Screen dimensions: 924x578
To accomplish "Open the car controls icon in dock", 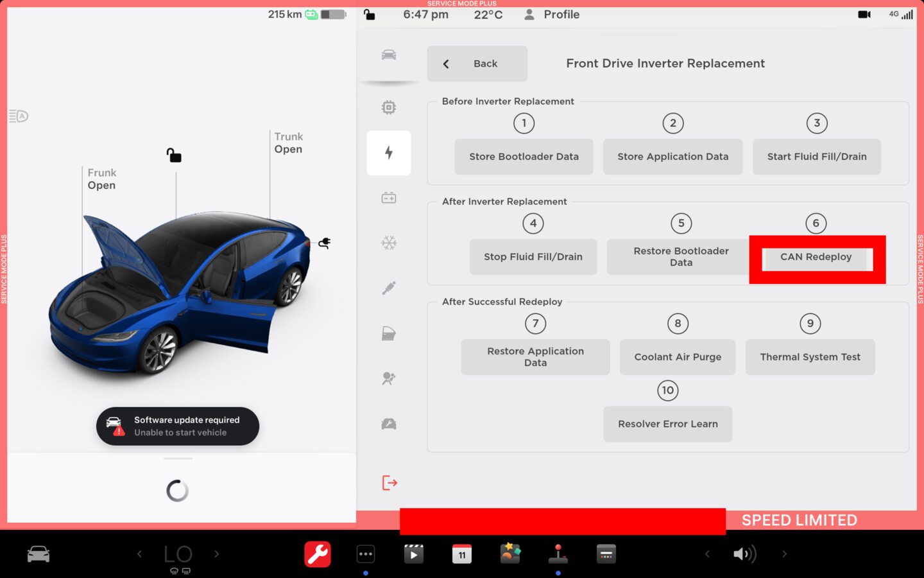I will pyautogui.click(x=38, y=554).
